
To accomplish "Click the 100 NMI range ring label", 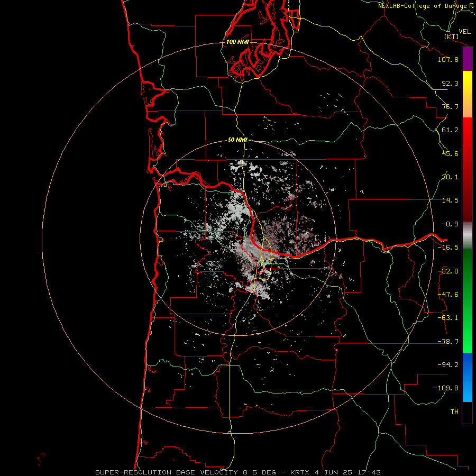I will [x=237, y=42].
